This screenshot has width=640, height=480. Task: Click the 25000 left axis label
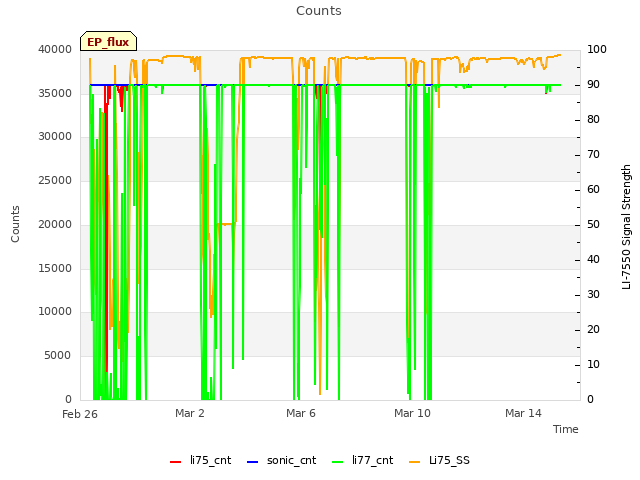(x=55, y=180)
